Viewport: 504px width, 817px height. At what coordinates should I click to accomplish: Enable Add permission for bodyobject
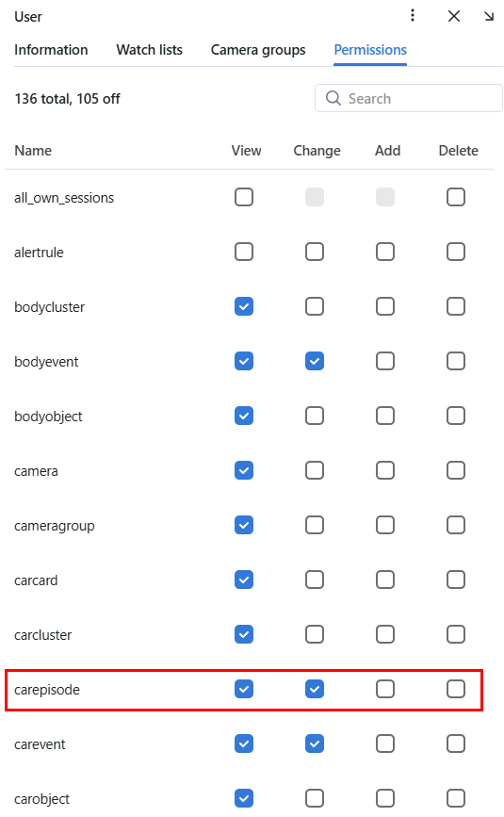point(385,417)
